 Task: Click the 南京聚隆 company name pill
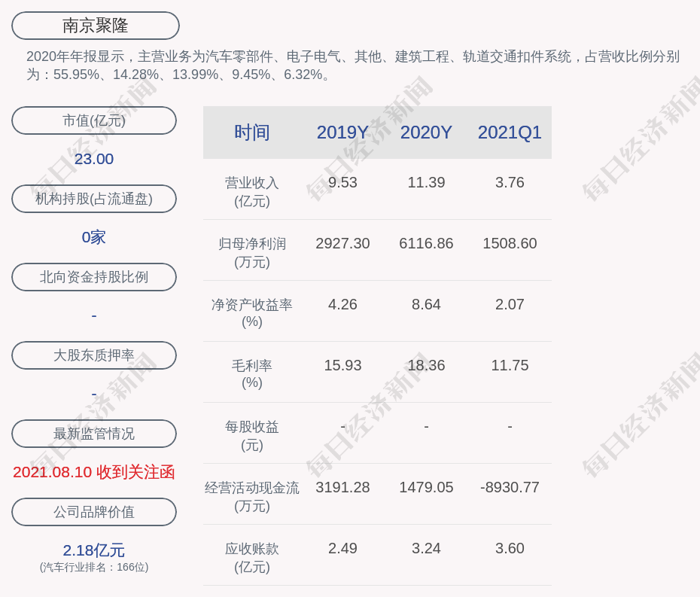[x=96, y=26]
